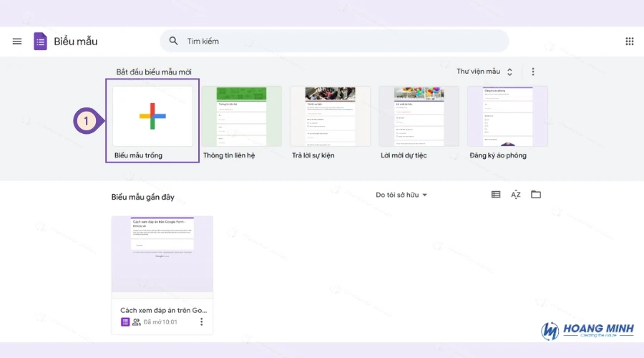
Task: Click the purple Google Forms logo
Action: (x=40, y=41)
